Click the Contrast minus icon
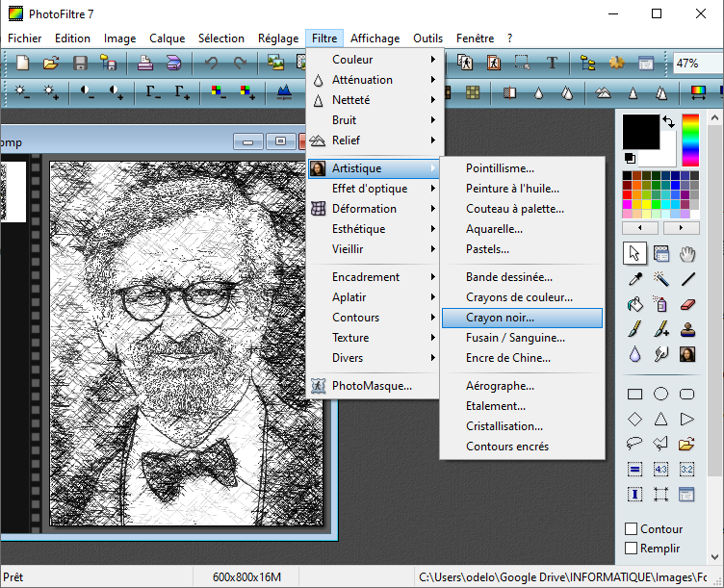 pos(87,92)
